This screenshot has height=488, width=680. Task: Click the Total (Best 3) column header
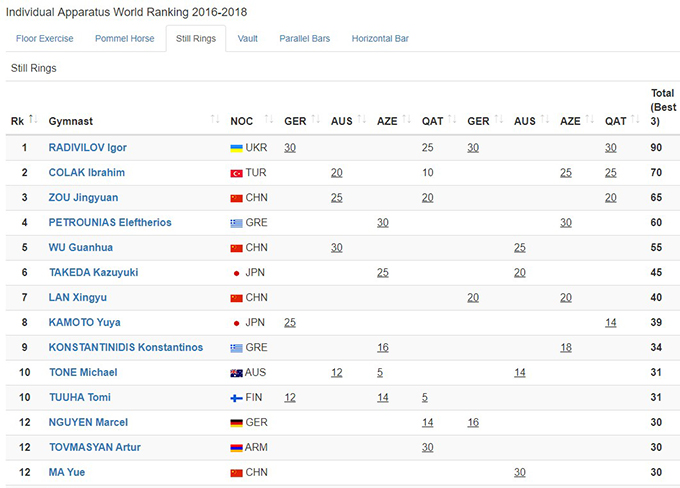click(661, 107)
